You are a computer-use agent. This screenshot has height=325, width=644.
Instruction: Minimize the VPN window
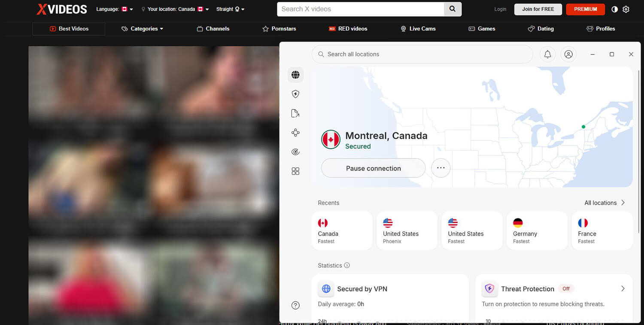click(x=592, y=54)
